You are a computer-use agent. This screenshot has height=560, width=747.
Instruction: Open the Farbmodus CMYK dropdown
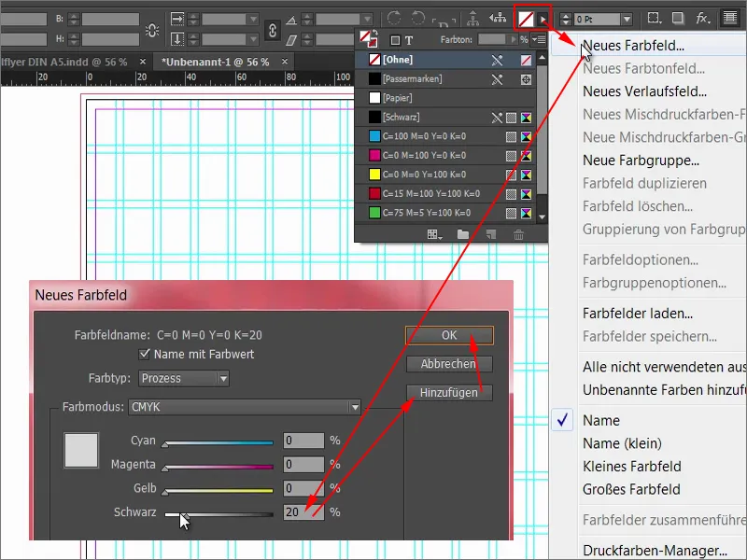point(244,407)
